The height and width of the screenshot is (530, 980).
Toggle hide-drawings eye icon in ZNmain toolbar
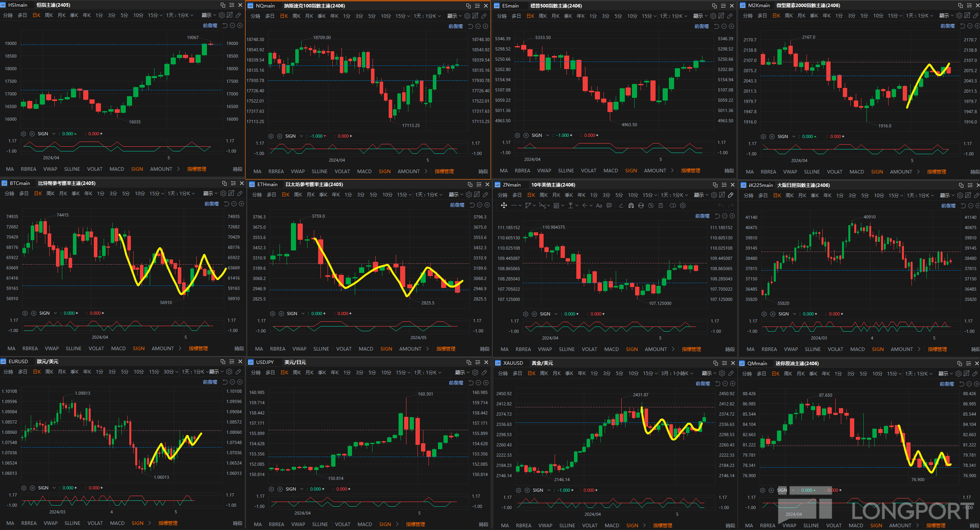(x=651, y=205)
